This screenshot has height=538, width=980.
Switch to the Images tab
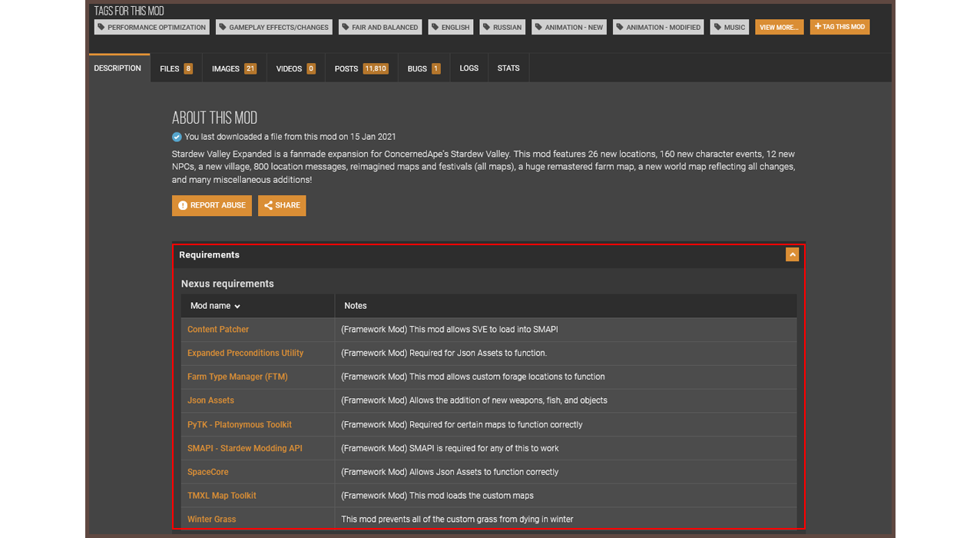tap(234, 68)
